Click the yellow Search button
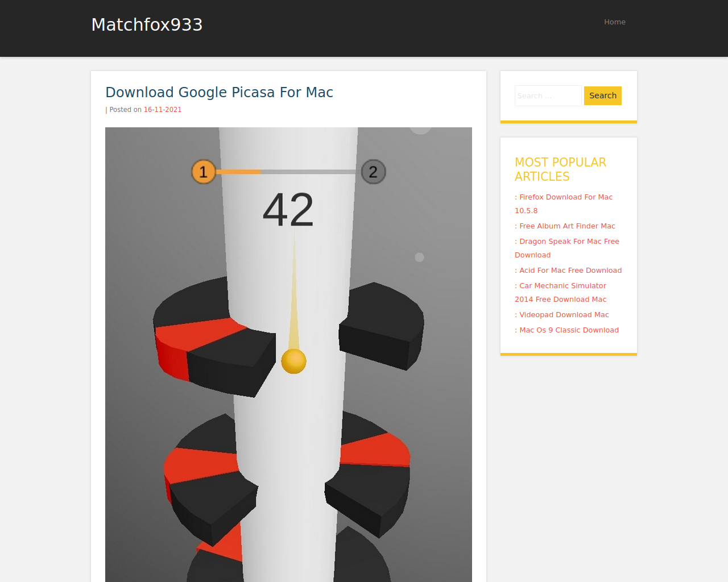Viewport: 728px width, 582px height. 603,95
